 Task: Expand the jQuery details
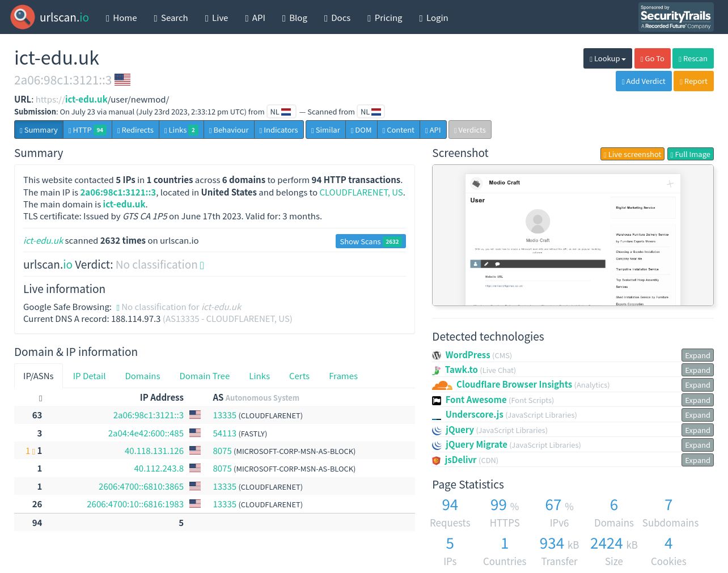[x=697, y=430]
